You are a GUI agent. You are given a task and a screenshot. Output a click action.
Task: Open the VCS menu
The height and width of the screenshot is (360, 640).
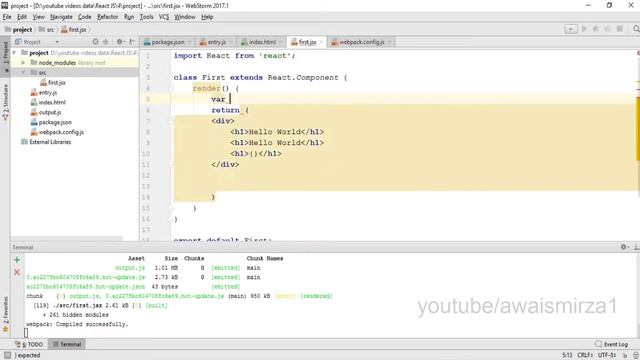click(164, 17)
